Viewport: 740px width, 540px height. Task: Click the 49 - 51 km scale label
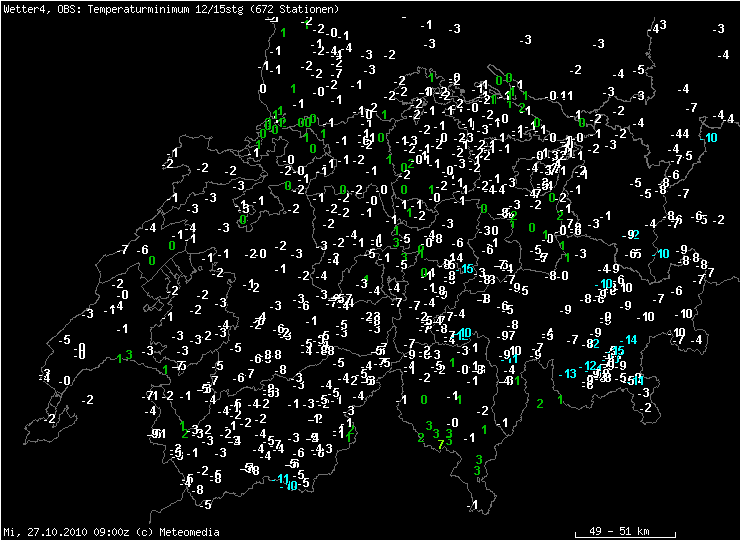tap(617, 530)
